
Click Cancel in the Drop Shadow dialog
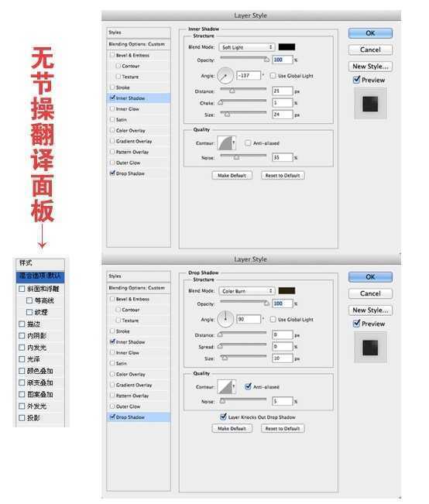[370, 293]
